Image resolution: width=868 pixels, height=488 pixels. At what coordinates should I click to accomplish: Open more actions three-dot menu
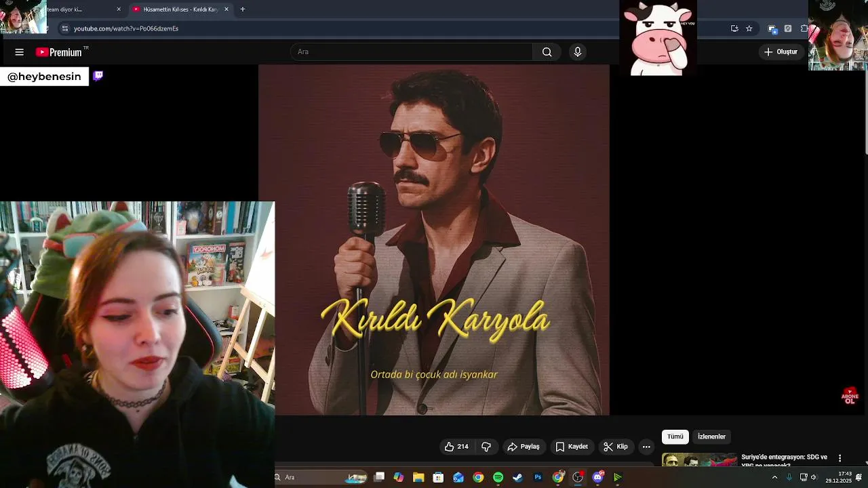pyautogui.click(x=646, y=447)
